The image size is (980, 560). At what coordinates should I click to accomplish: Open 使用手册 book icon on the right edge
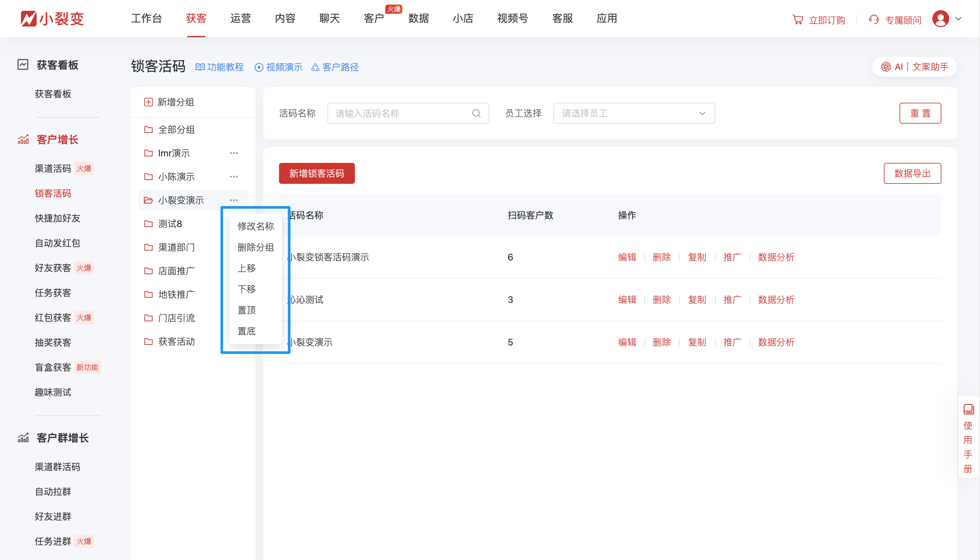coord(968,409)
